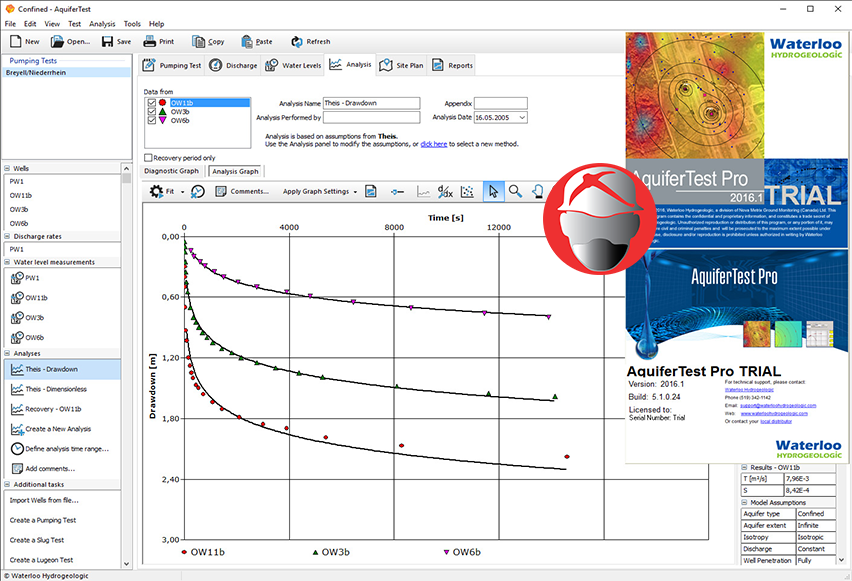Collapse the Additional tasks section
The image size is (852, 581).
(7, 484)
